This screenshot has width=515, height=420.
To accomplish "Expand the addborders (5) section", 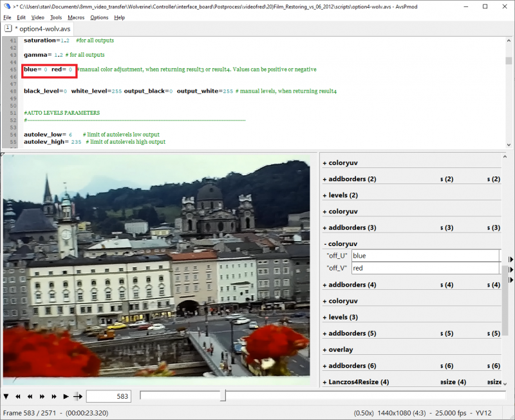I will (x=350, y=334).
